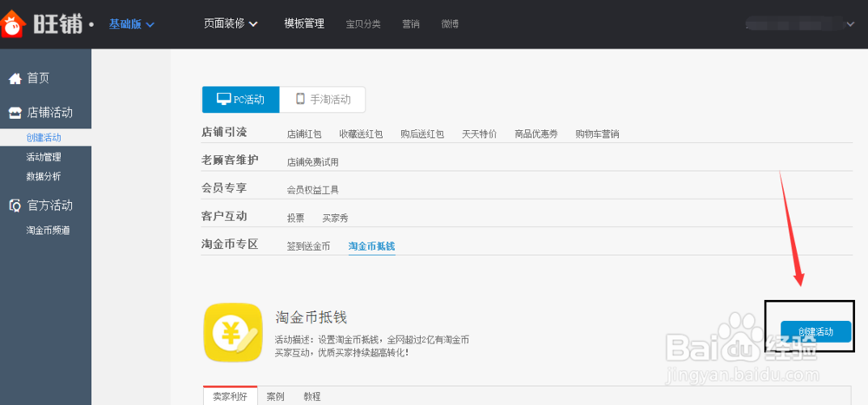Choose the 购物车营销 activity link
868x405 pixels.
pyautogui.click(x=597, y=134)
